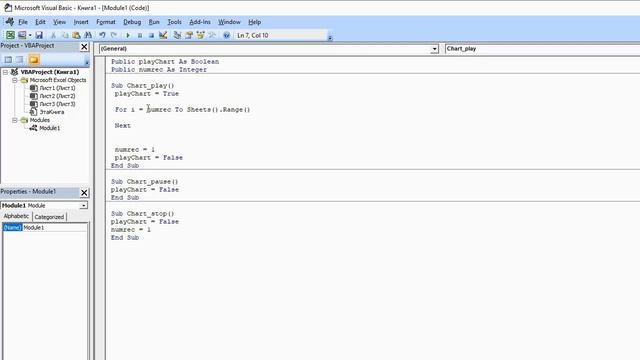Switch to the Categorized tab

click(49, 217)
